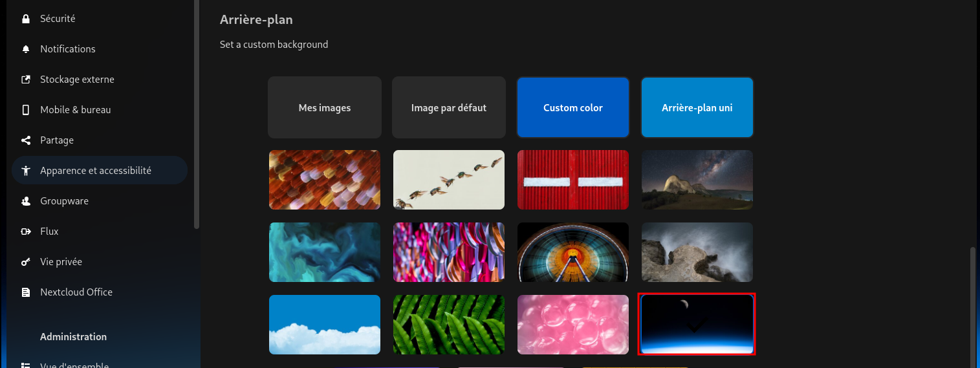This screenshot has height=368, width=980.
Task: Click the Mes images button
Action: pos(325,108)
